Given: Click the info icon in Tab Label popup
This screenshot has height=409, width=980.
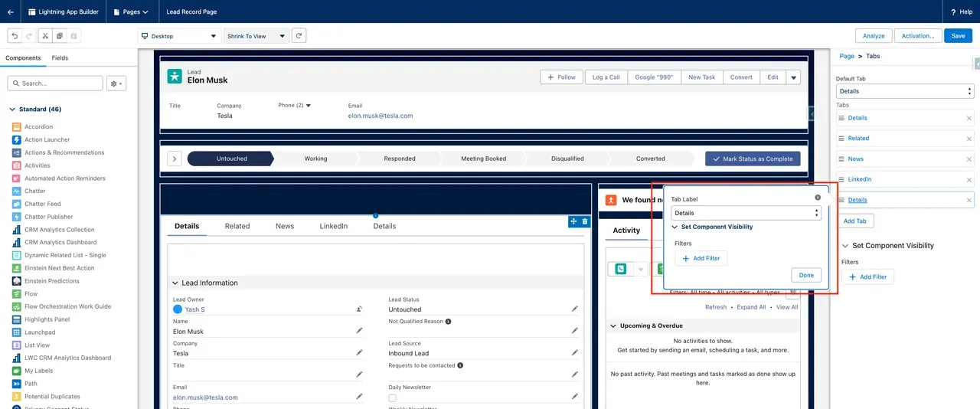Looking at the screenshot, I should (818, 198).
